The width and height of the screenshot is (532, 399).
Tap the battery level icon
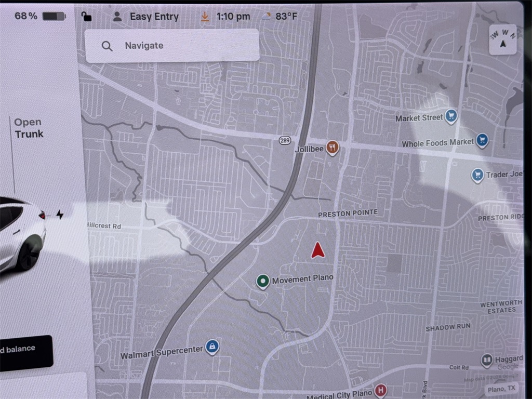[54, 16]
